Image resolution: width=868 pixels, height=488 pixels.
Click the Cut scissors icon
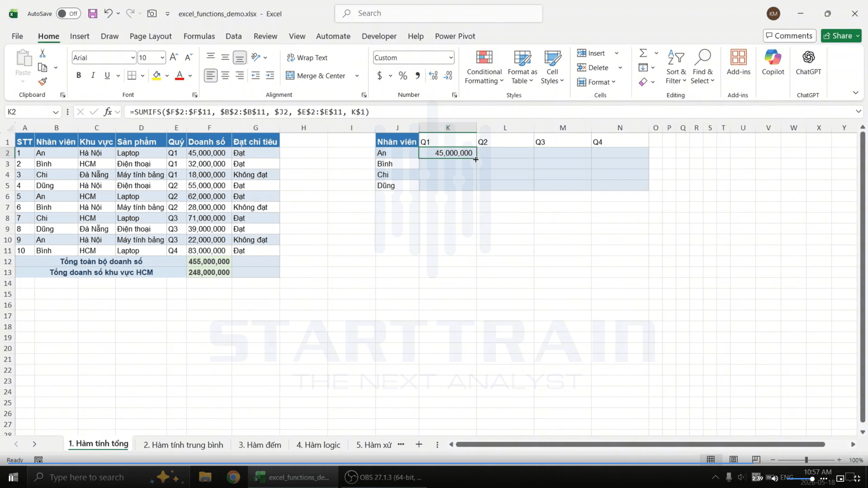click(43, 53)
